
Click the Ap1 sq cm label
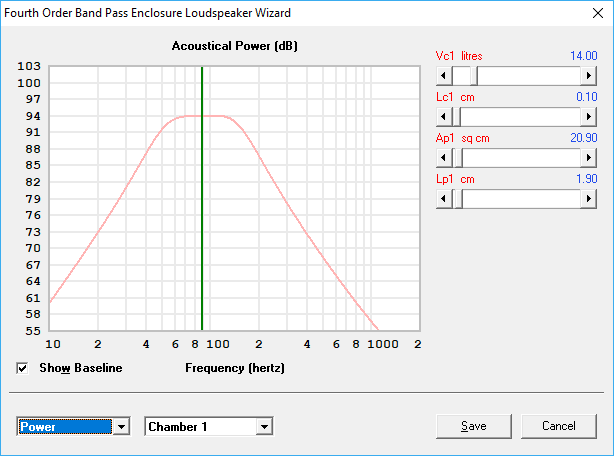[x=462, y=138]
